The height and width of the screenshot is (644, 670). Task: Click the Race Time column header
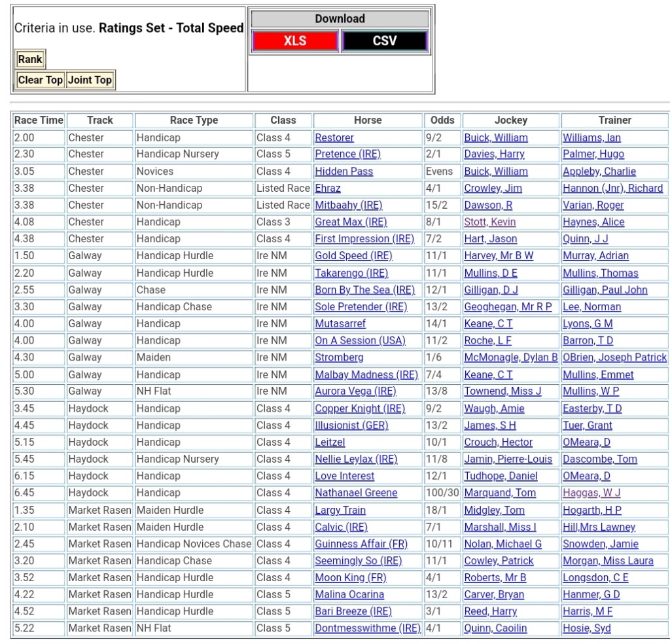click(x=39, y=120)
